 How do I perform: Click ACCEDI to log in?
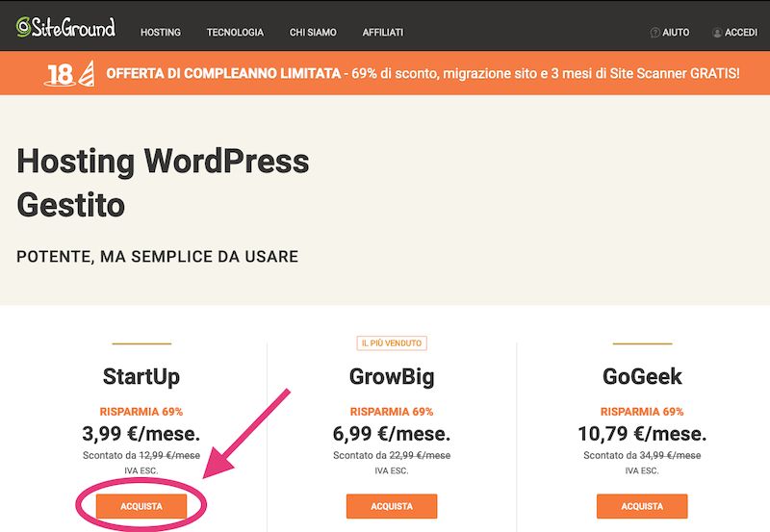pyautogui.click(x=740, y=33)
